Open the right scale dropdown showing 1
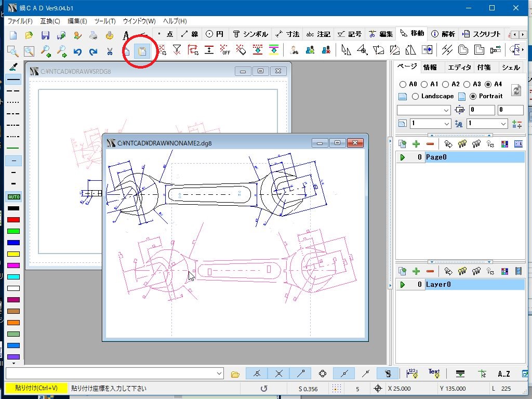 pos(487,124)
